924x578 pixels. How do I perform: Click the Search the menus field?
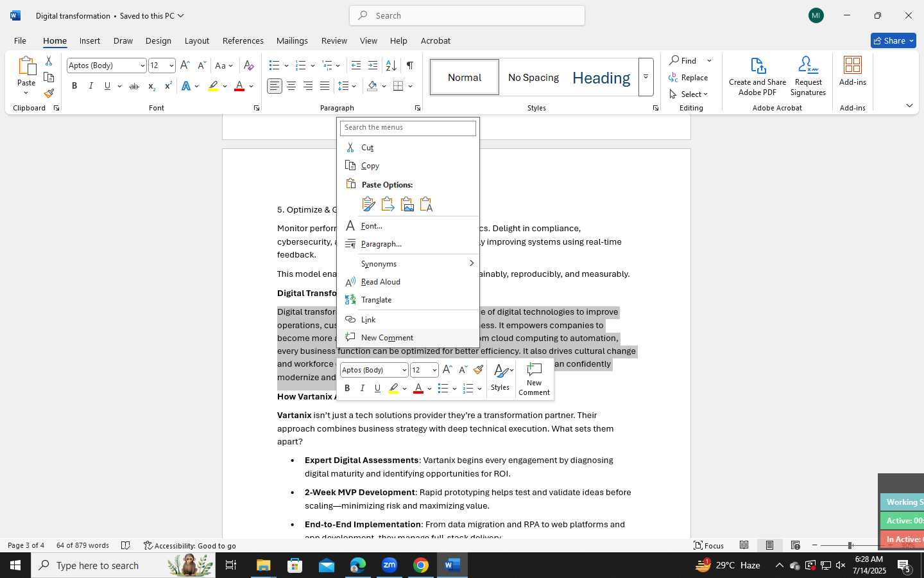point(408,128)
